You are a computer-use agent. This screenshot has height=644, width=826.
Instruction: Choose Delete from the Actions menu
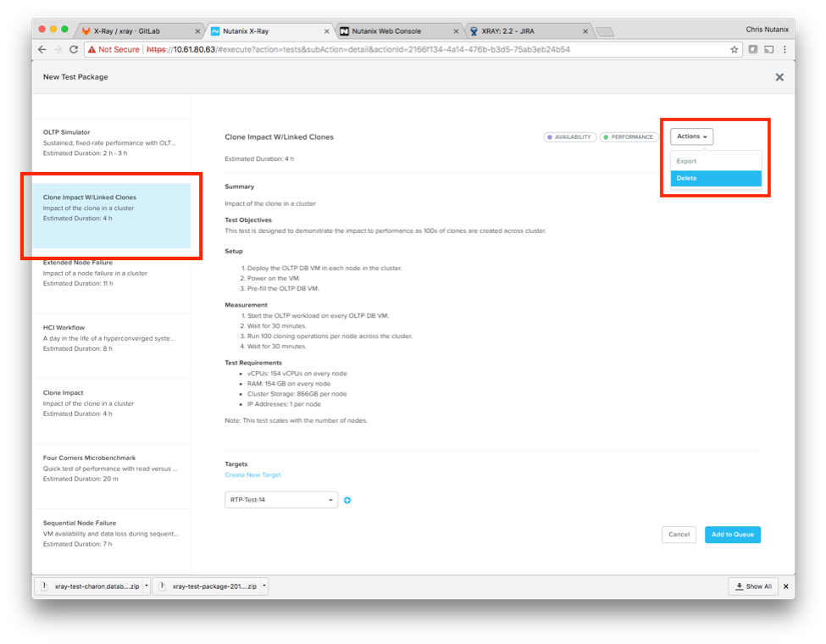pos(716,179)
